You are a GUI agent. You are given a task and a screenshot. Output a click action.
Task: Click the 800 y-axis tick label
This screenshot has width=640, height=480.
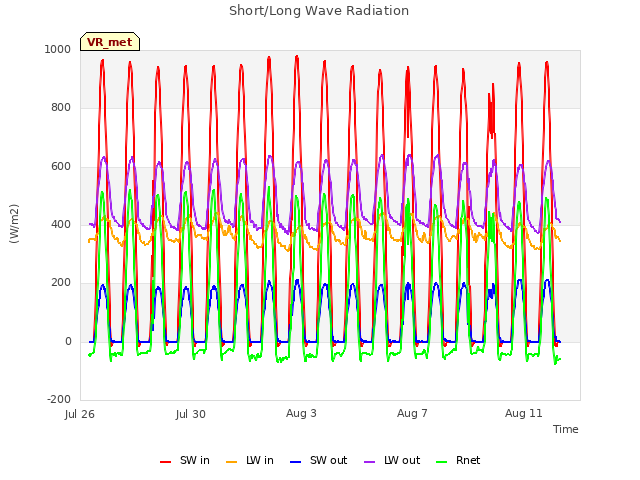coord(61,108)
